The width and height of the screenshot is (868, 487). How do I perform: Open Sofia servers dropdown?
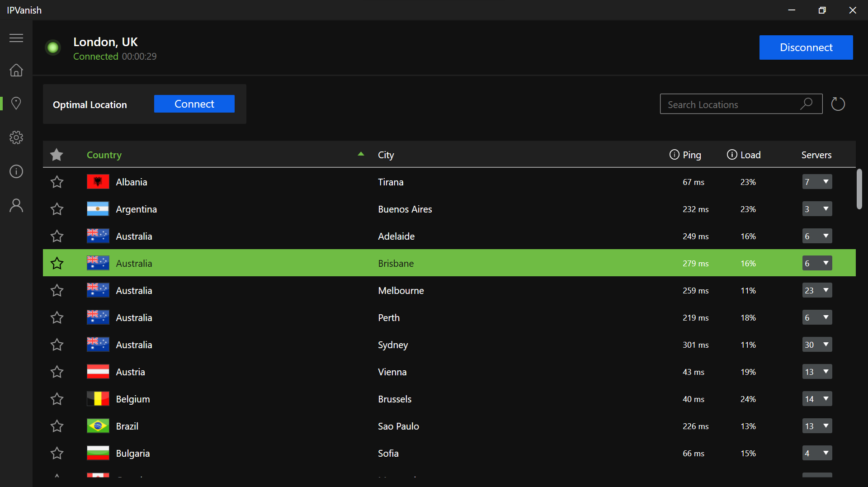(817, 453)
